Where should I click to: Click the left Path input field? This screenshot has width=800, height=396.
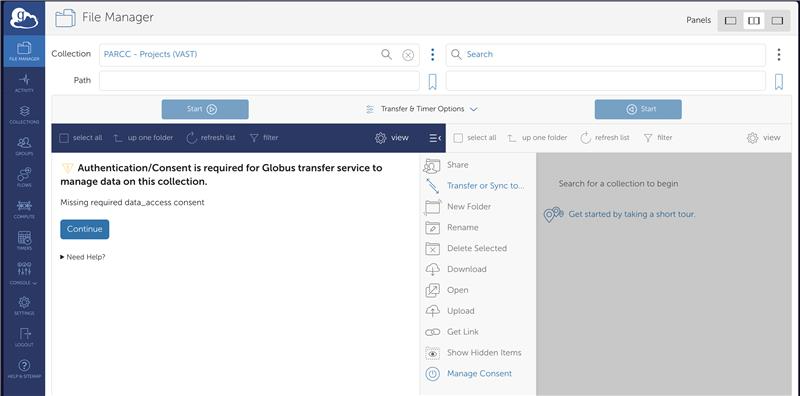[259, 81]
